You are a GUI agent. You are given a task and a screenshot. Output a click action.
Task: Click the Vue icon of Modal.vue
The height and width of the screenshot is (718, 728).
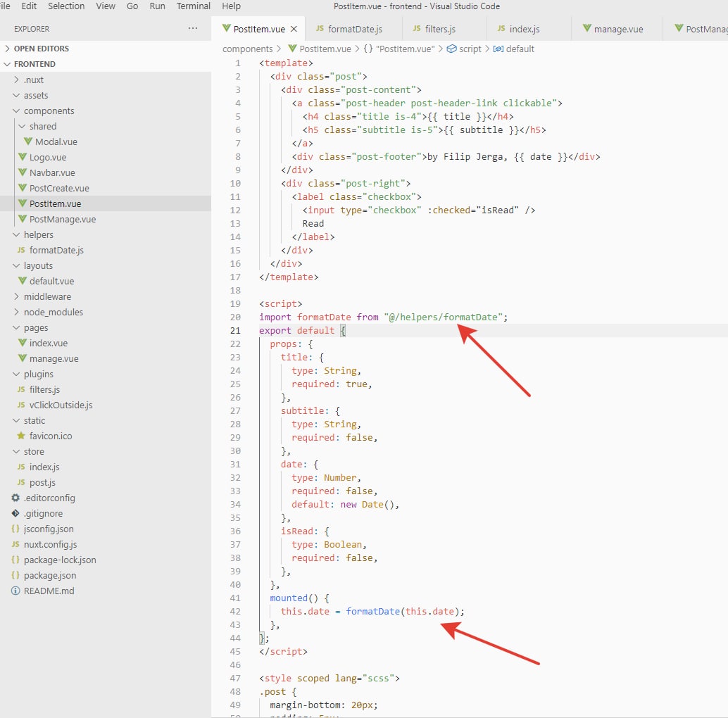tap(28, 141)
